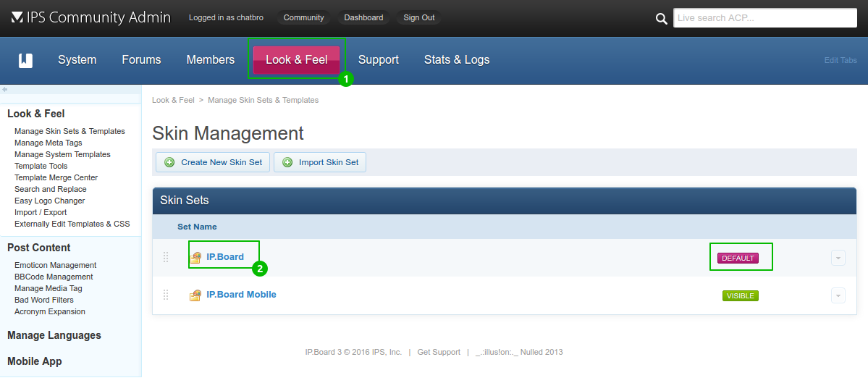Open Manage System Templates
The height and width of the screenshot is (391, 868).
coord(62,154)
